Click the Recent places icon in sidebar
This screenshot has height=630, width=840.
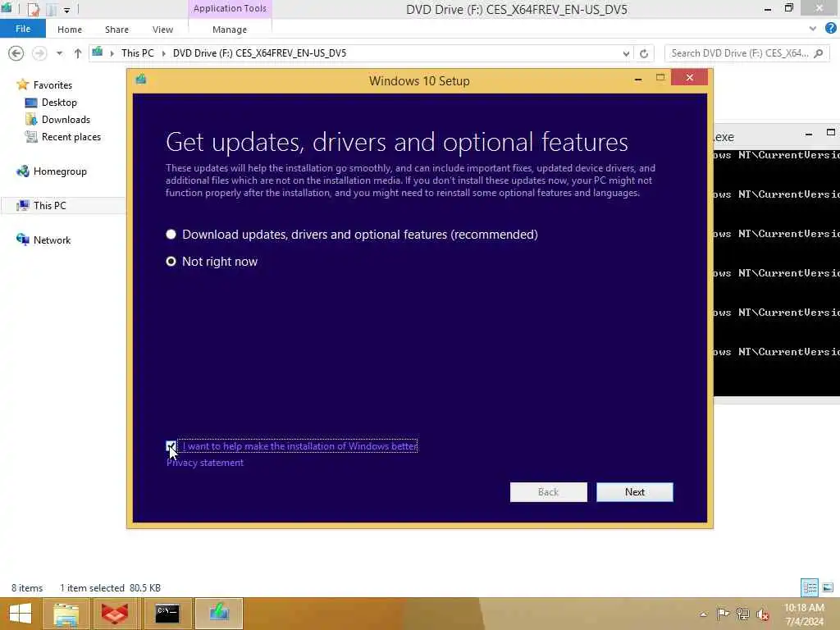[31, 137]
